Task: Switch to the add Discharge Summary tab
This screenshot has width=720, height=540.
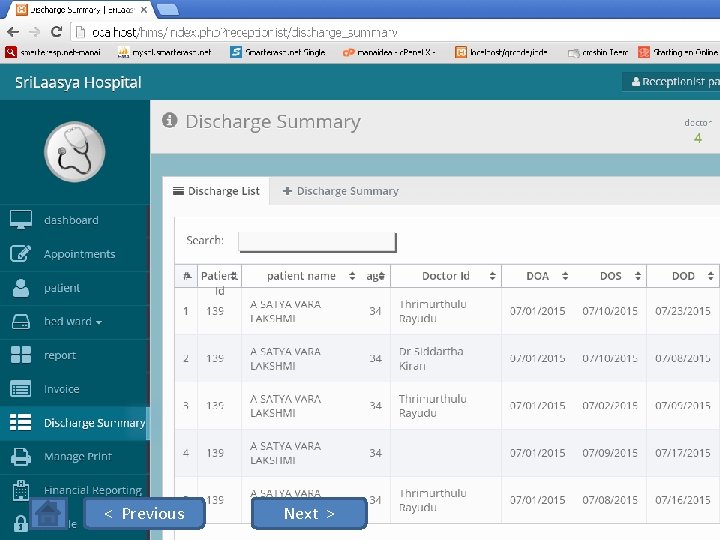Action: 341,191
